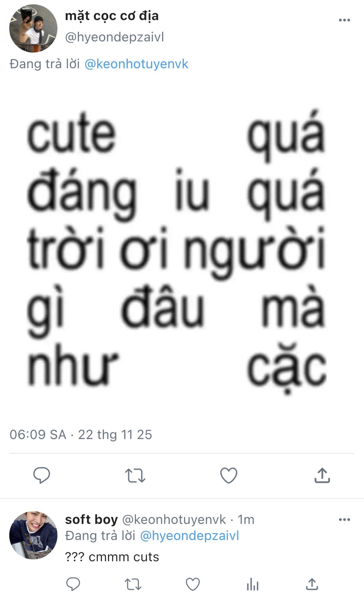Open hyeondepzaivl profile picture
Viewport: 364px width, 598px height.
tap(33, 28)
